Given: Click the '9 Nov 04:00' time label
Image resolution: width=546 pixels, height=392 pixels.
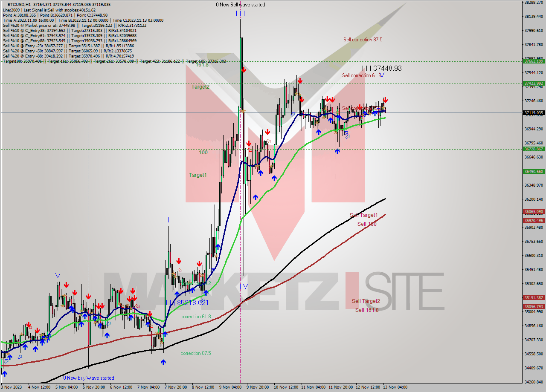Looking at the screenshot, I should [230, 387].
